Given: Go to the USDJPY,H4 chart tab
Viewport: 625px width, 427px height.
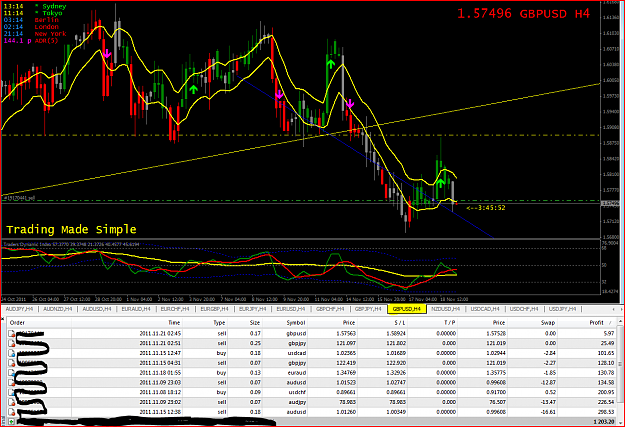Looking at the screenshot, I should tap(562, 309).
